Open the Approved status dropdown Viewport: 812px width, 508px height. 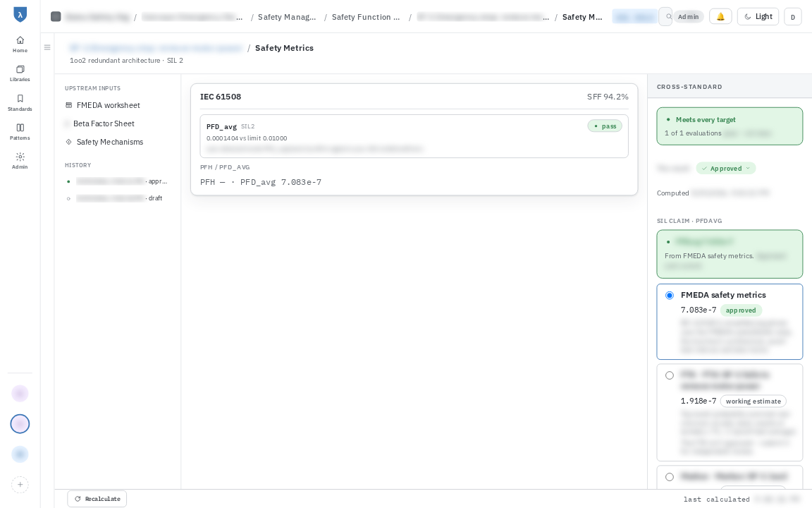(x=726, y=169)
